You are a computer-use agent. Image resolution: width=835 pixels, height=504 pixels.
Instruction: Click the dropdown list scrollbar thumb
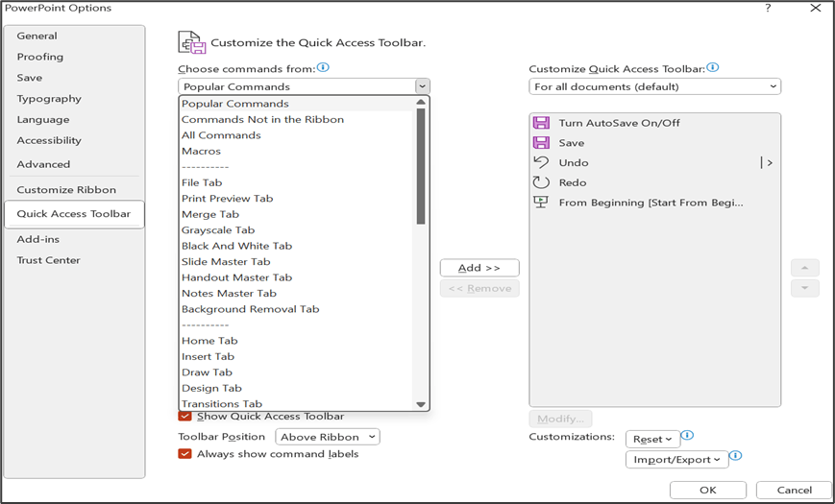(421, 166)
